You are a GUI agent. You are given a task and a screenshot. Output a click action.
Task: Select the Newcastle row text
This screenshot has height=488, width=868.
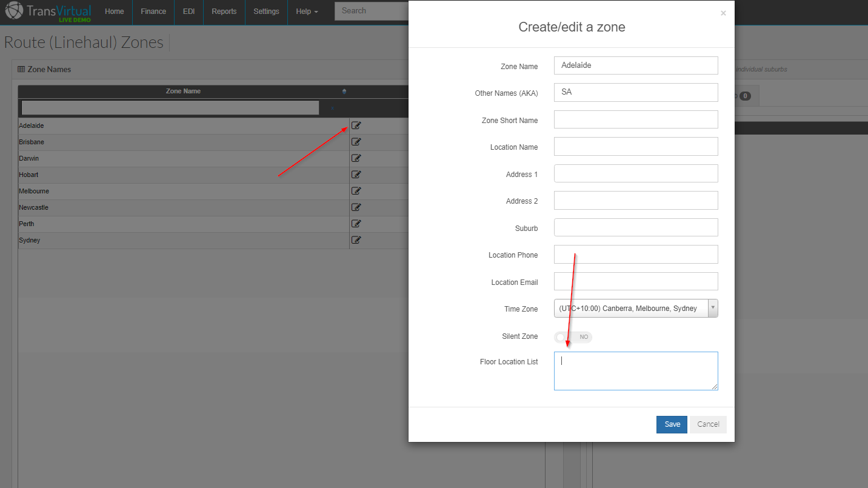pyautogui.click(x=33, y=207)
